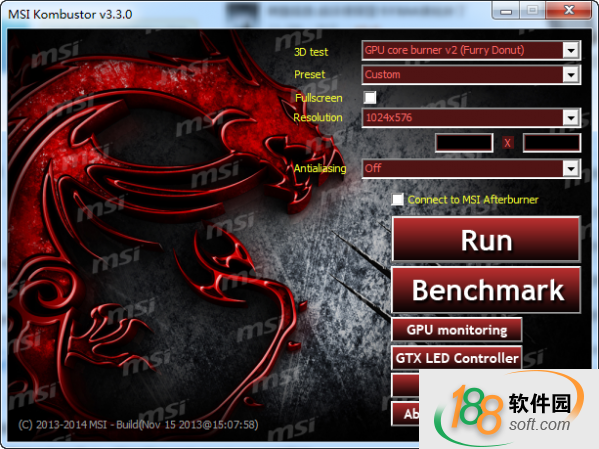Expand the Resolution dropdown arrow
Screen dimensions: 599x449
[571, 118]
